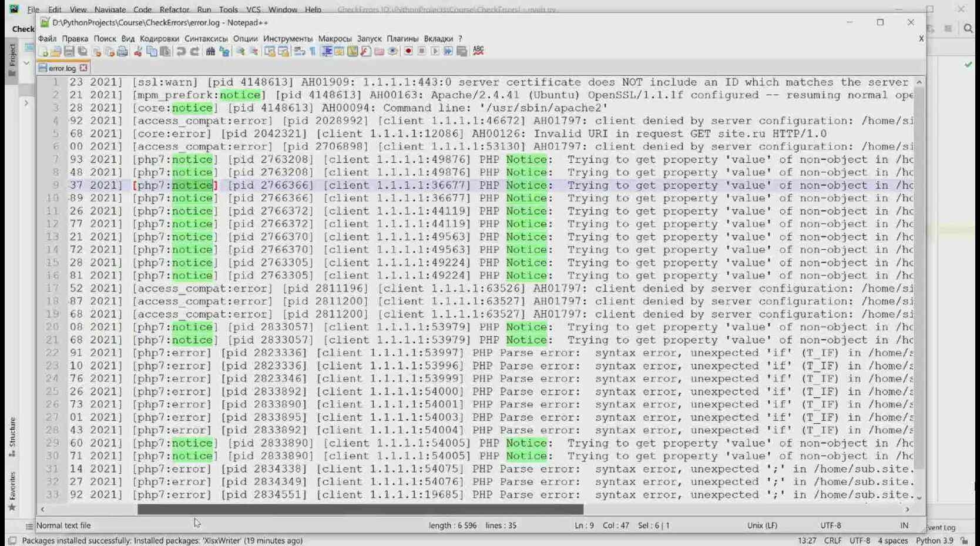Open the Refactor menu in PyCharm
980x546 pixels.
(174, 9)
